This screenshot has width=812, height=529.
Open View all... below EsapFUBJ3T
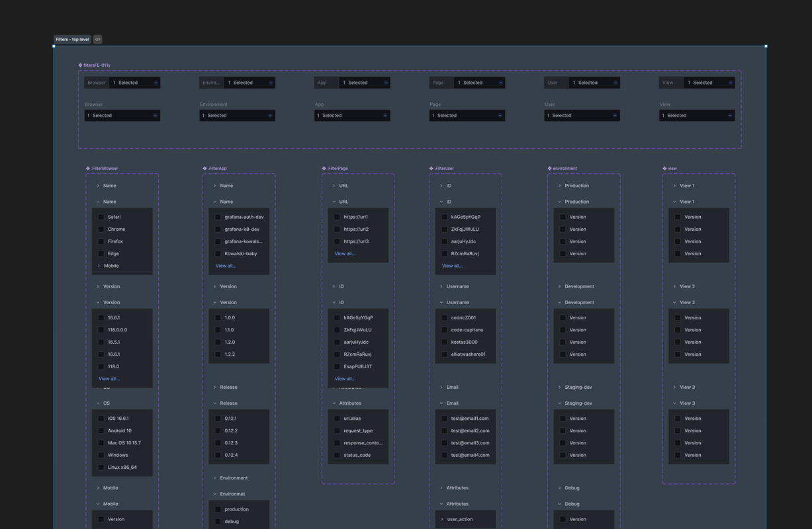click(x=345, y=379)
